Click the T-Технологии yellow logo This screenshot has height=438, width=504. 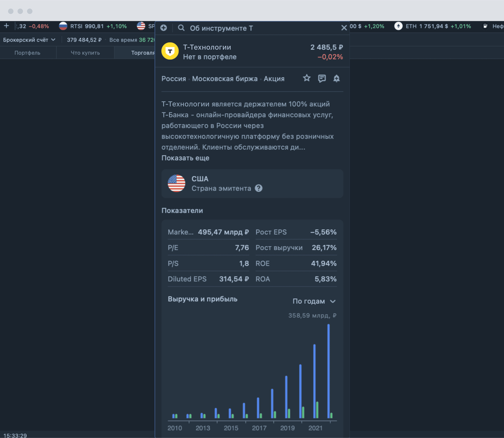pos(170,51)
